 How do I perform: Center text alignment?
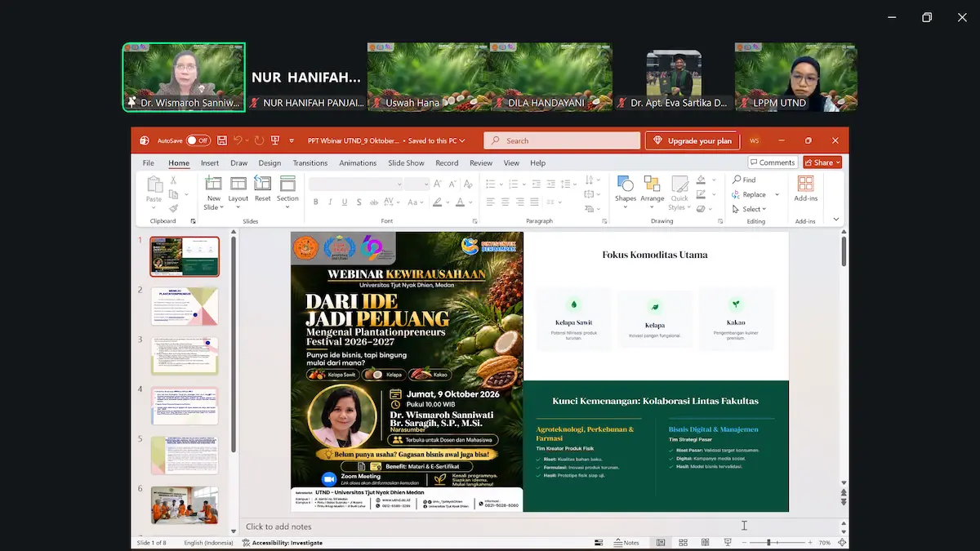point(506,202)
